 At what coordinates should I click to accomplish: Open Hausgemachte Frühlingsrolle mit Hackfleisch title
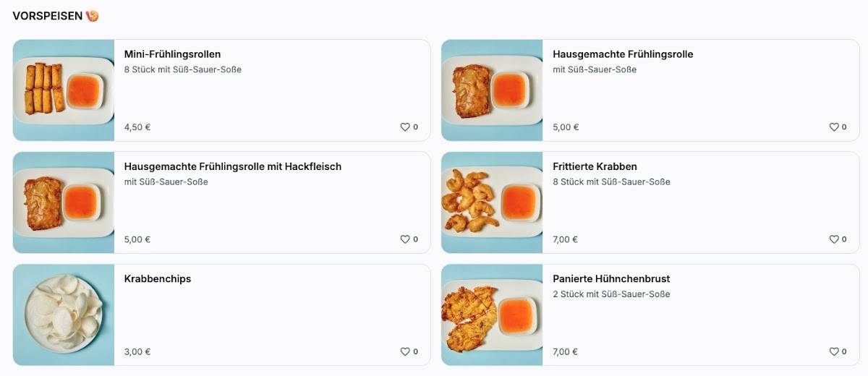232,166
